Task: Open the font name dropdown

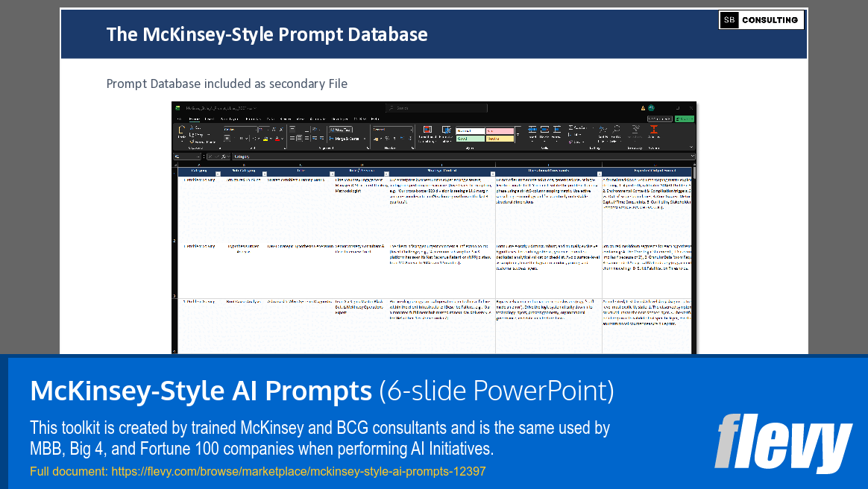Action: click(x=256, y=130)
